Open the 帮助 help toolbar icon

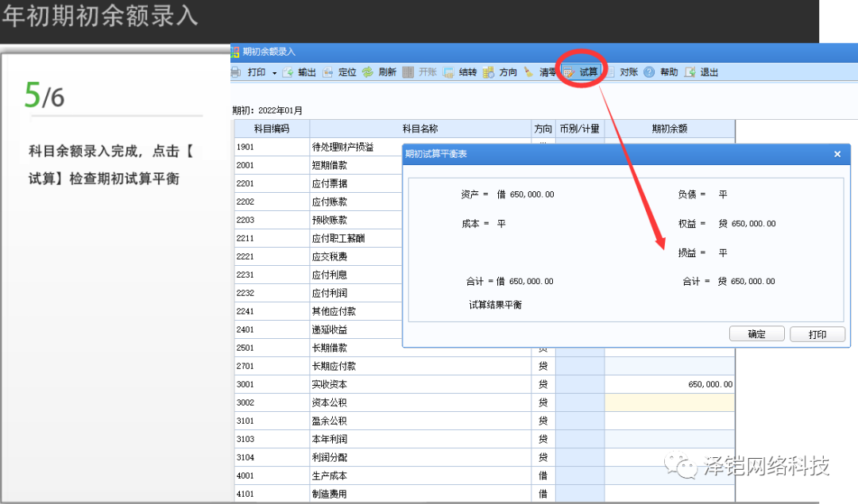pos(649,72)
